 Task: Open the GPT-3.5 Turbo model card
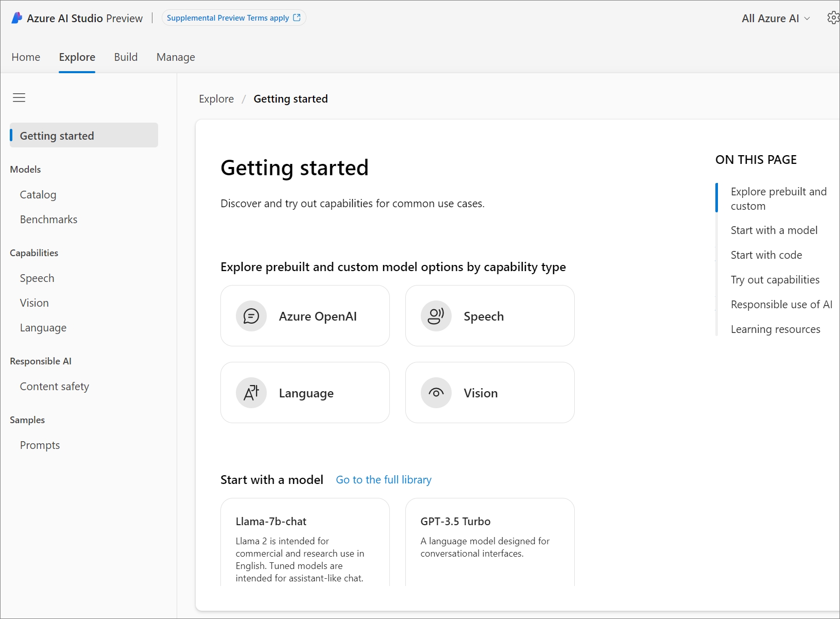[x=490, y=542]
